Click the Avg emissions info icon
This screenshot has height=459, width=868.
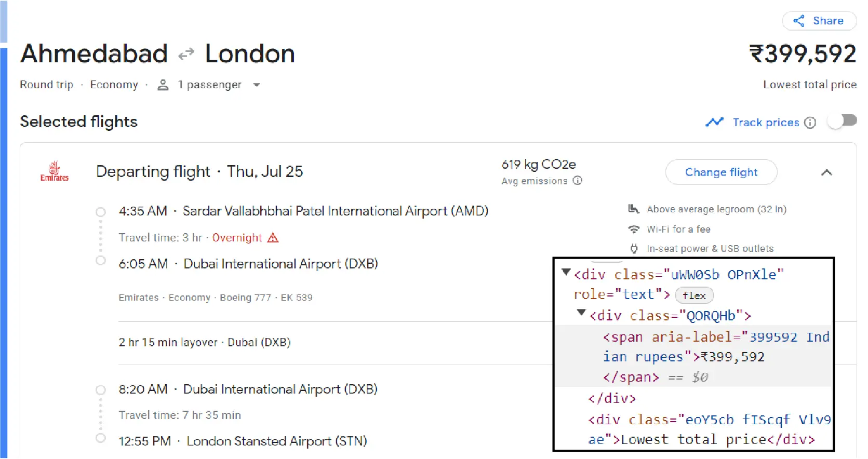coord(578,181)
